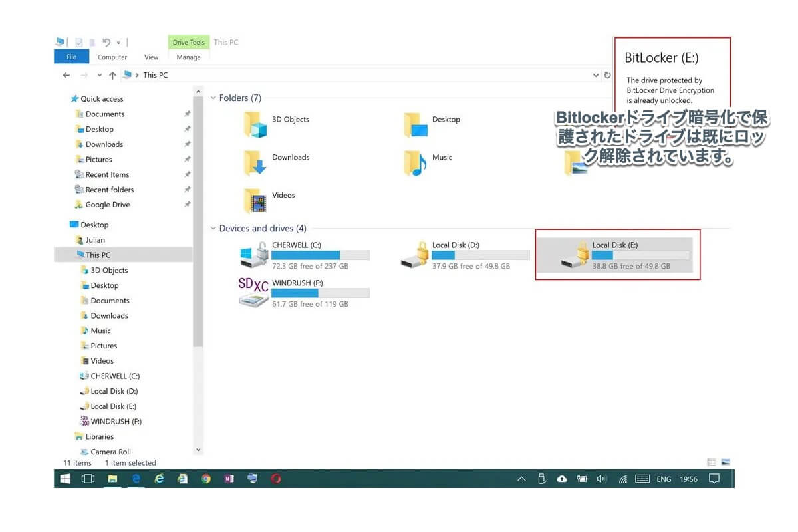Image resolution: width=798 pixels, height=532 pixels.
Task: Open WINDRUSH (F:) in navigation pane
Action: [x=116, y=422]
